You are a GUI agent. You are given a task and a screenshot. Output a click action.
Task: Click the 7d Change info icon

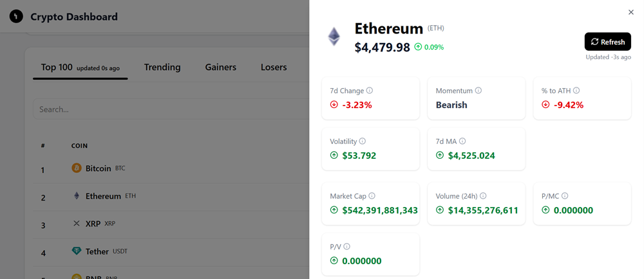point(370,91)
